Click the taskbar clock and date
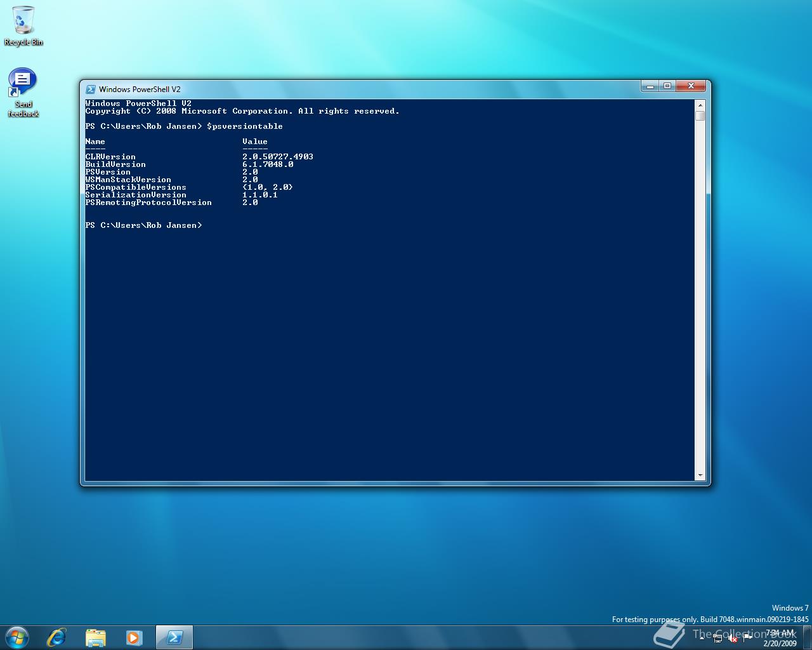 pyautogui.click(x=780, y=638)
